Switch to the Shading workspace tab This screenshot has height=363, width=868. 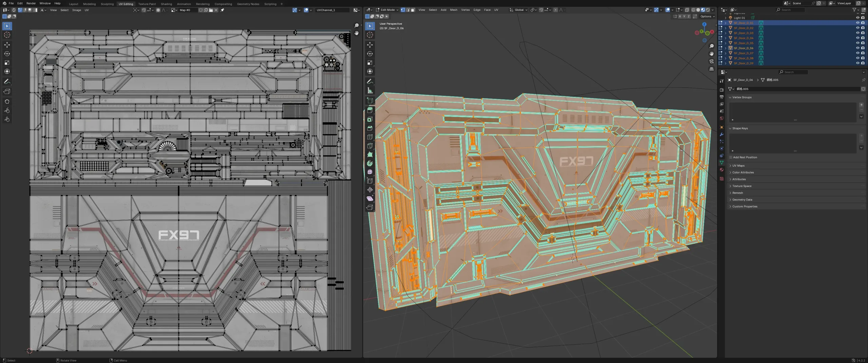166,4
